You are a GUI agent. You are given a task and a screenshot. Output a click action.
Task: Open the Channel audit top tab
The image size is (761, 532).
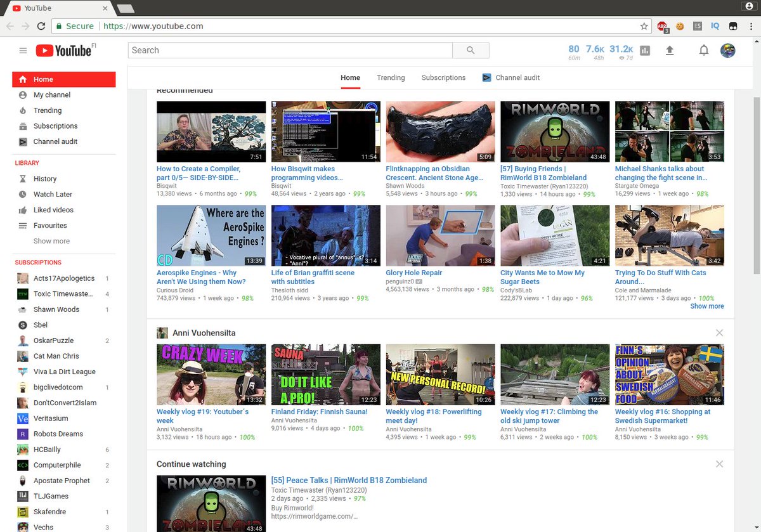(x=511, y=77)
